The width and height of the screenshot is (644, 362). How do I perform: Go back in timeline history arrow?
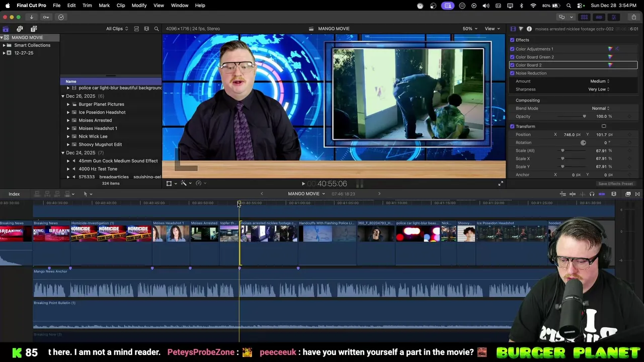[262, 194]
